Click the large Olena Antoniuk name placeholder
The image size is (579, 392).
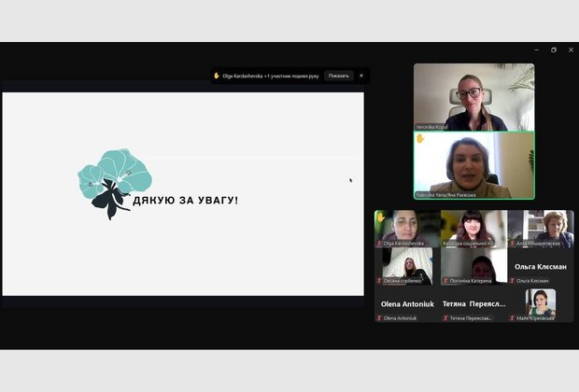click(x=407, y=304)
